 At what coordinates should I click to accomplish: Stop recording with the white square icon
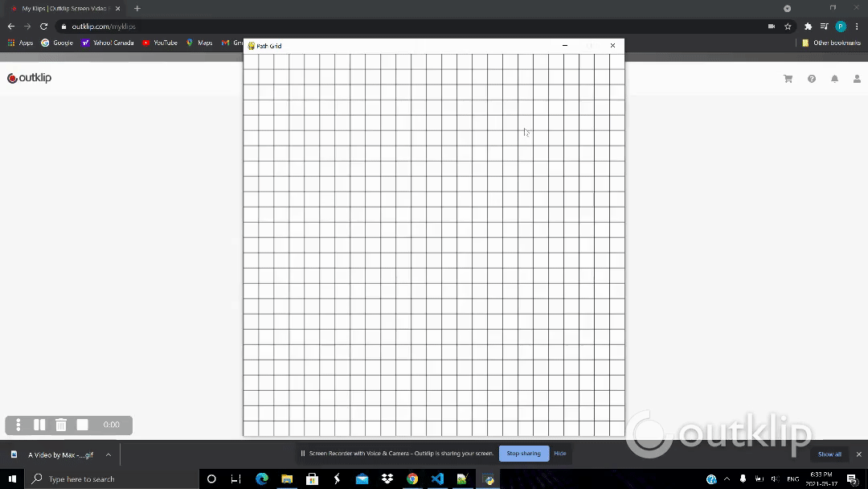coord(83,425)
